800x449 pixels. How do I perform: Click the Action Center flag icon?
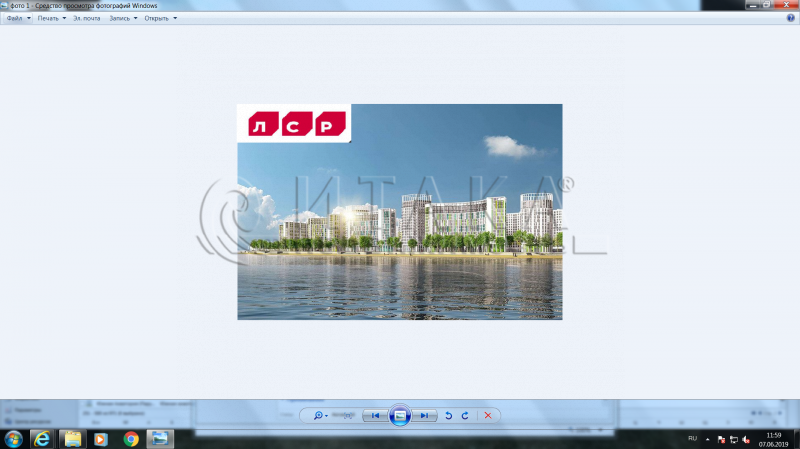tap(721, 439)
